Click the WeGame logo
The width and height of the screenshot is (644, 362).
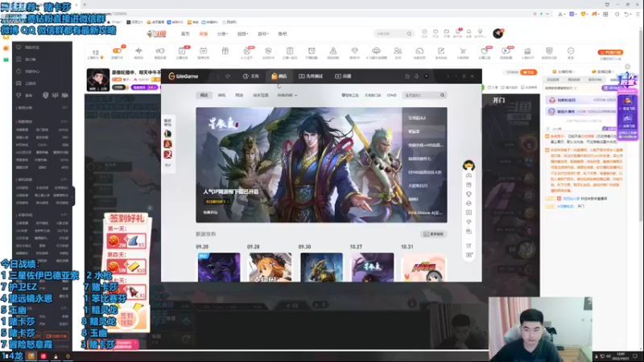click(184, 76)
